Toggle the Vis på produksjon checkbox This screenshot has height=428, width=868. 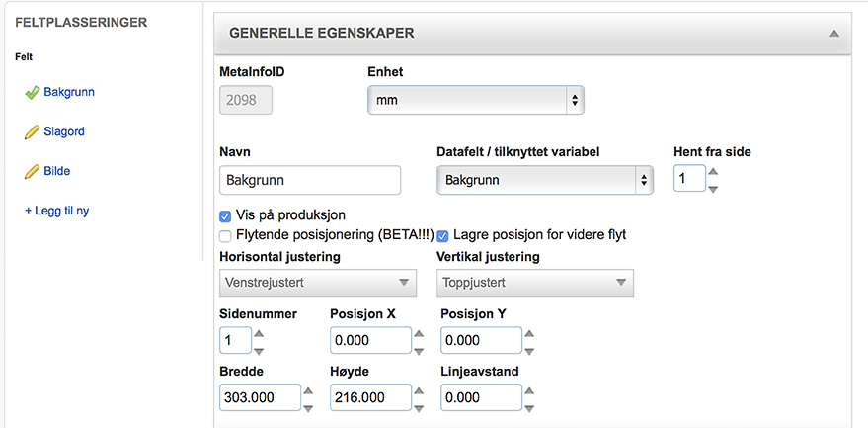click(x=226, y=215)
